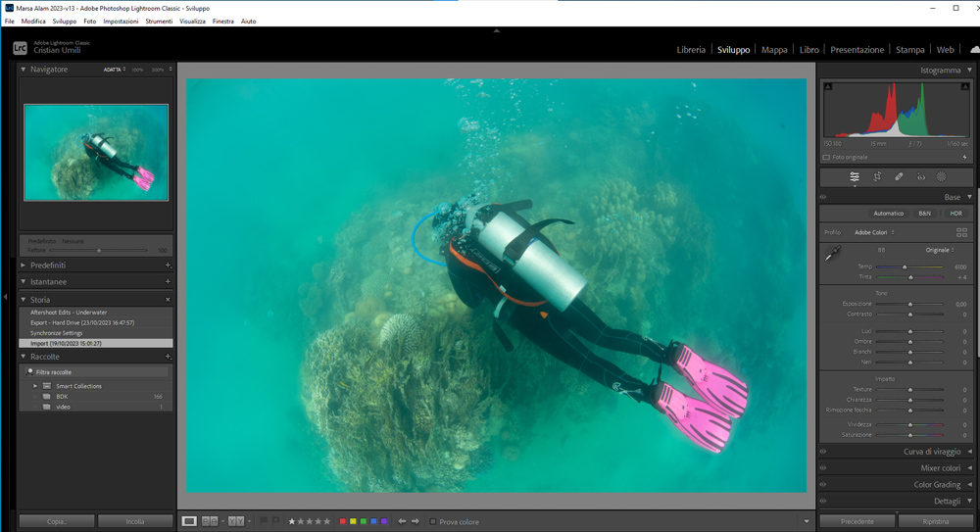
Task: Open the profile browser grid icon
Action: (961, 232)
